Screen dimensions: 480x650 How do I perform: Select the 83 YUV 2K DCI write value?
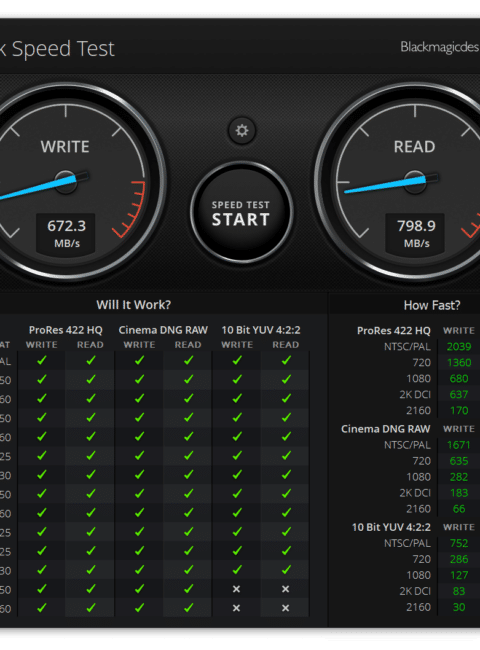459,591
